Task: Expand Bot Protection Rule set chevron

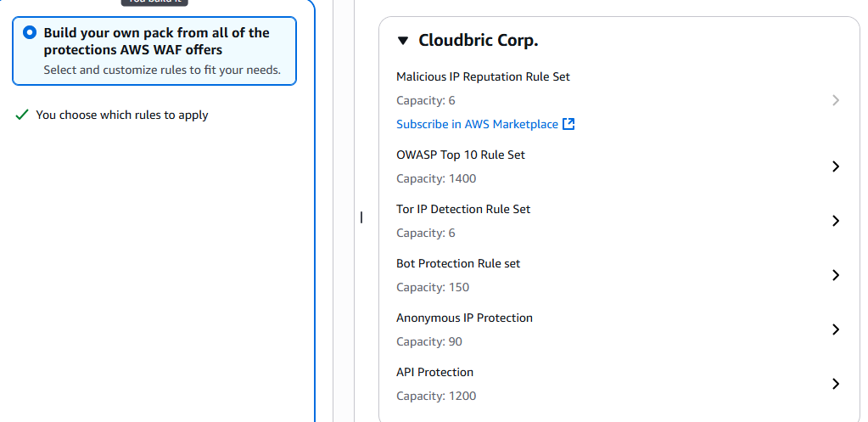Action: click(836, 275)
